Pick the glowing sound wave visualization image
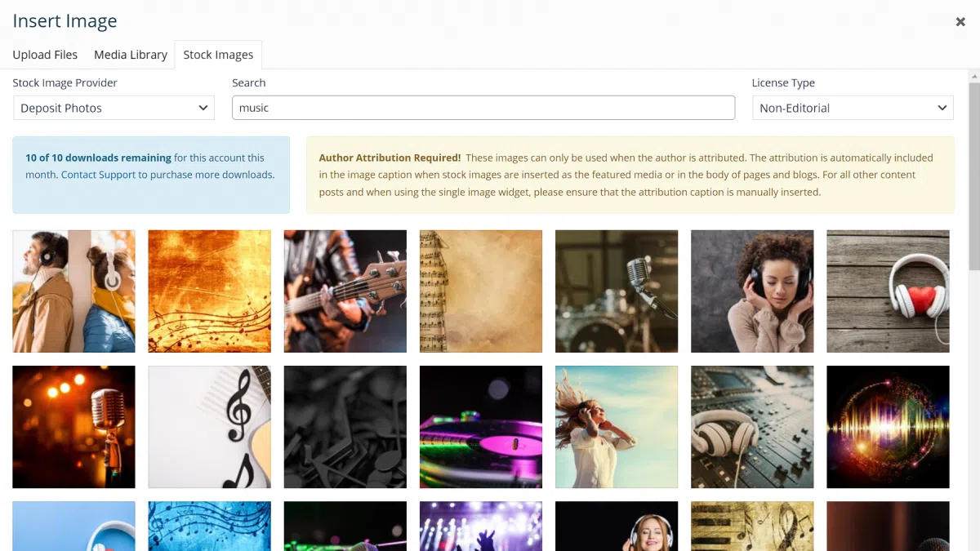Viewport: 980px width, 551px height. coord(887,427)
